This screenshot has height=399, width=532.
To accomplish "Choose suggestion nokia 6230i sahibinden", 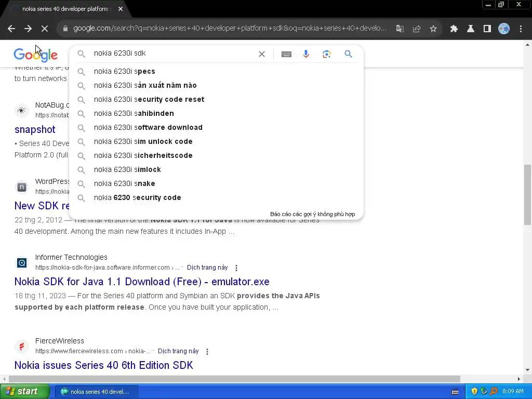I will [217, 114].
